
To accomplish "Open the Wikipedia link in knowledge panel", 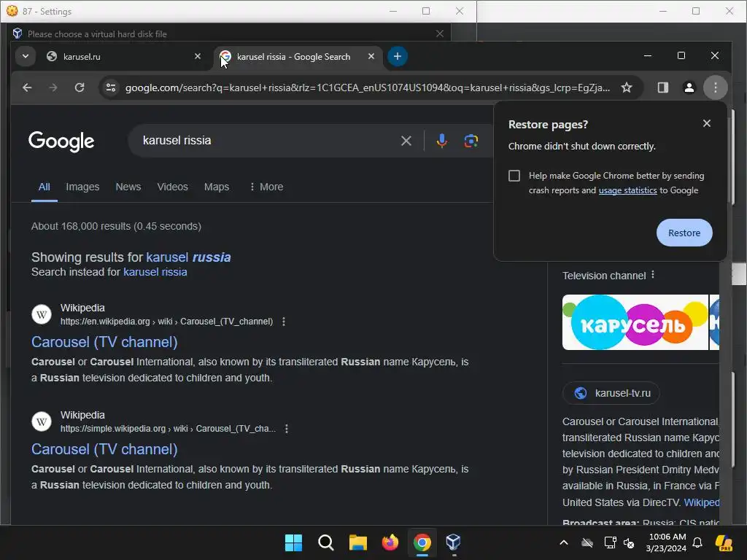I will tap(702, 502).
